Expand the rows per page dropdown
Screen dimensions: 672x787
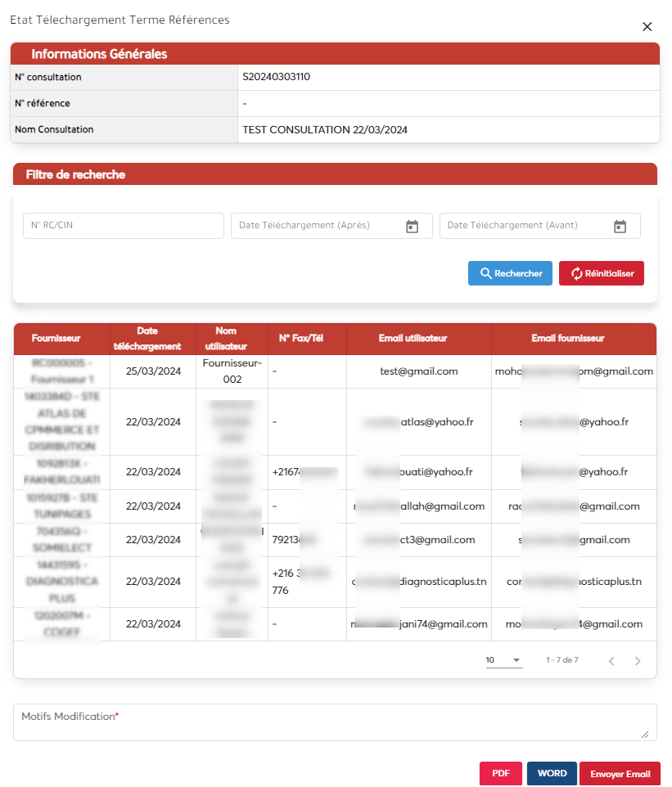(x=503, y=660)
